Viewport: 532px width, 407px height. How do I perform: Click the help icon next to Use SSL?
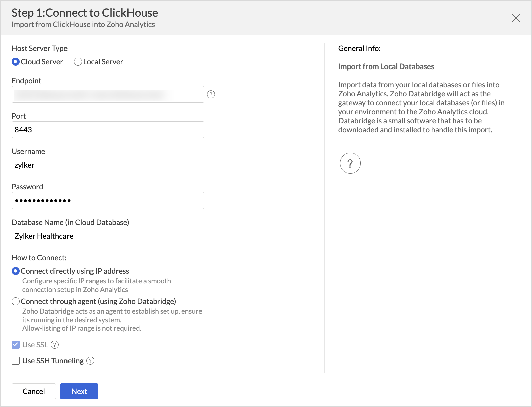55,345
